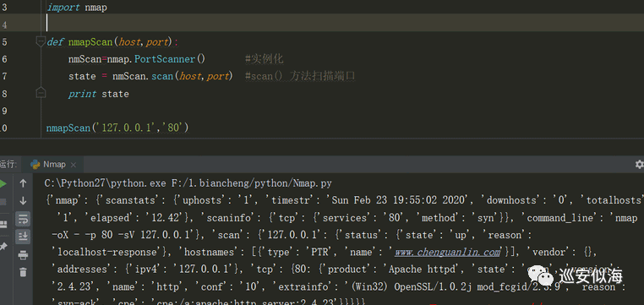Image resolution: width=644 pixels, height=305 pixels.
Task: Click the fold end marker beside print state
Action: pyautogui.click(x=41, y=93)
